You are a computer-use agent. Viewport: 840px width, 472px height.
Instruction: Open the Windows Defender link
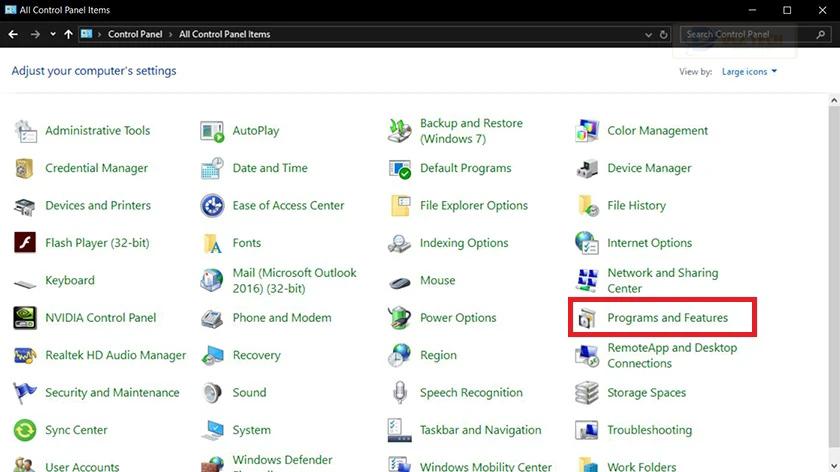click(x=282, y=460)
